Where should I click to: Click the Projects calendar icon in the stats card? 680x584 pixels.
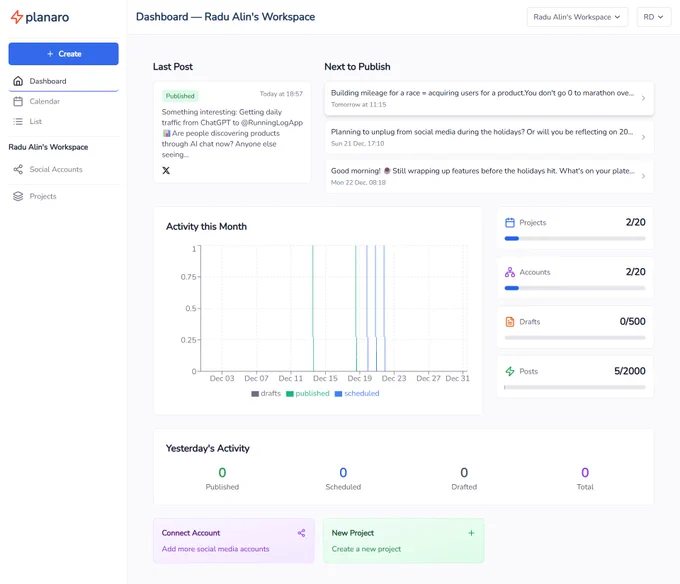pyautogui.click(x=510, y=222)
